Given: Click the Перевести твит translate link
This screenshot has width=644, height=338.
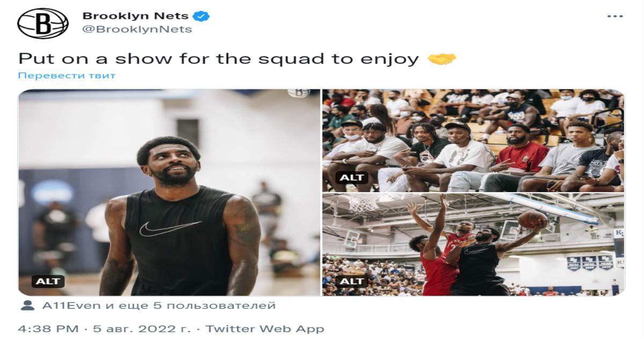Looking at the screenshot, I should tap(67, 75).
